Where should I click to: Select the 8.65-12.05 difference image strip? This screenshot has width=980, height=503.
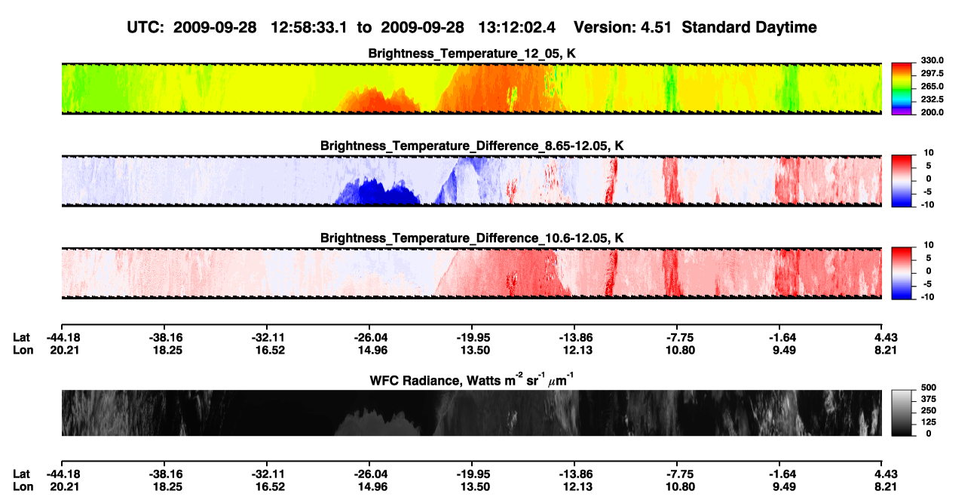pyautogui.click(x=471, y=181)
